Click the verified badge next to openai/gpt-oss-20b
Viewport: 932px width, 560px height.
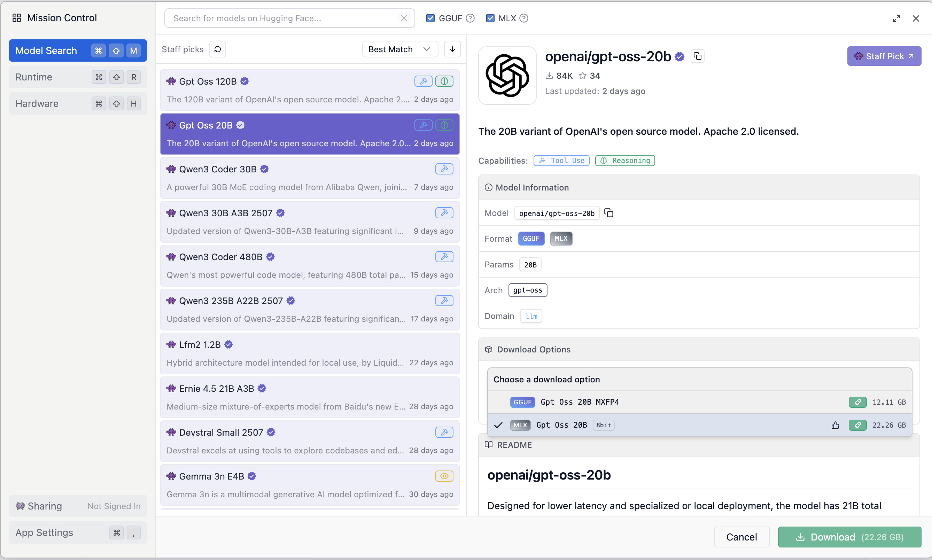tap(679, 57)
